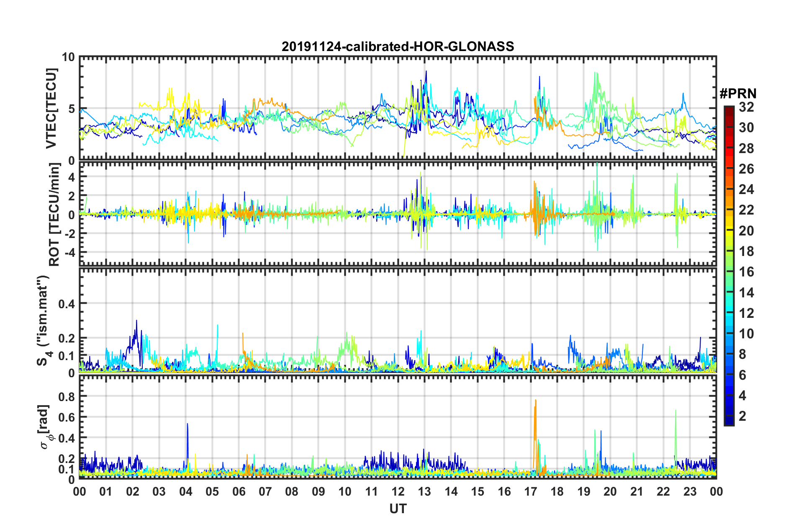Click colorbar tick label 22
This screenshot has width=796, height=532.
pos(746,210)
